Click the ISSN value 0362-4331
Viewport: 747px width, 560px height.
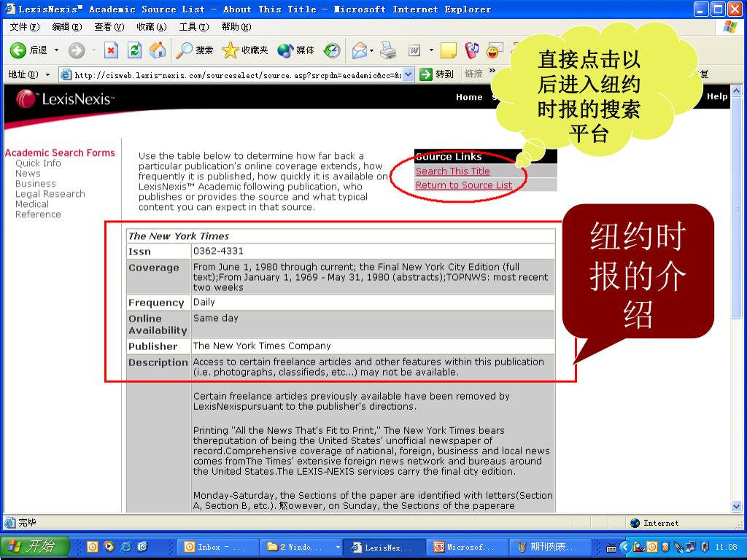(x=218, y=251)
